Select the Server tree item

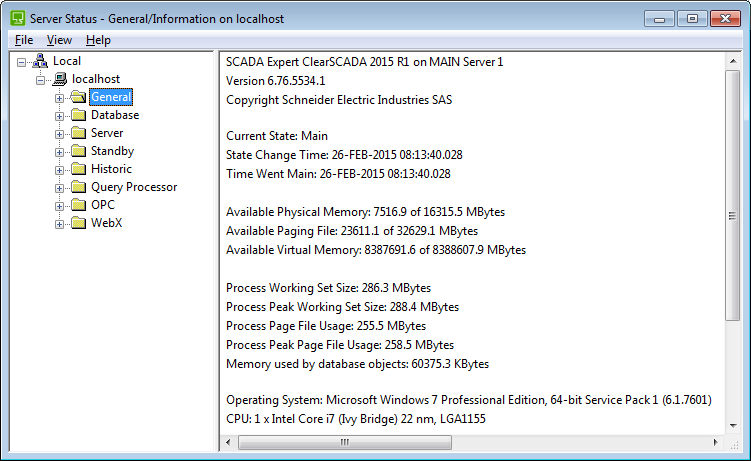click(x=107, y=133)
